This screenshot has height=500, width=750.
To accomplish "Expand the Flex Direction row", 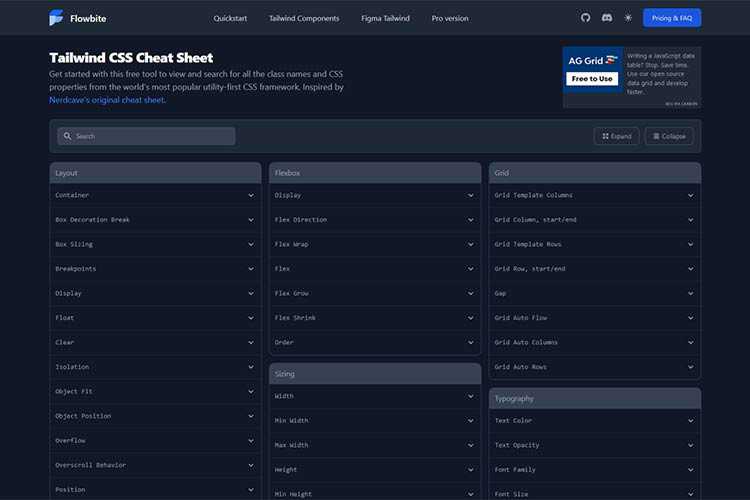I will tap(375, 219).
